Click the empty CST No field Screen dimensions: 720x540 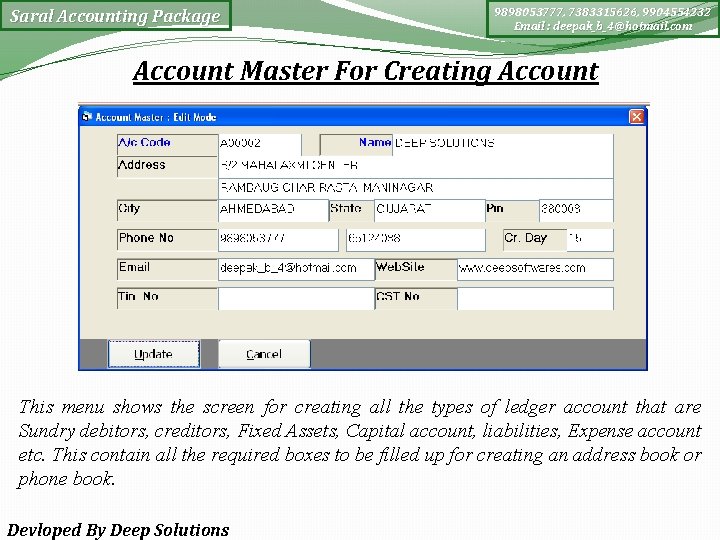tap(535, 299)
